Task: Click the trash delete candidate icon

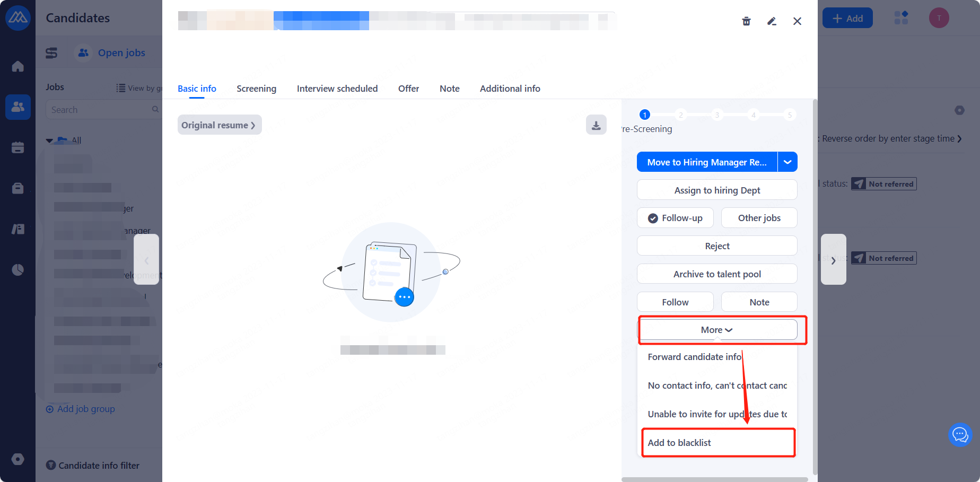Action: (x=746, y=21)
